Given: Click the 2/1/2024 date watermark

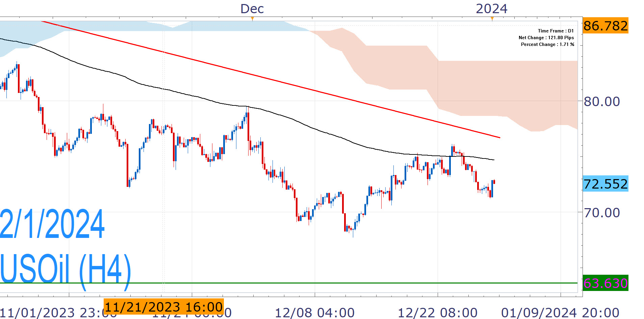Looking at the screenshot, I should (x=52, y=224).
